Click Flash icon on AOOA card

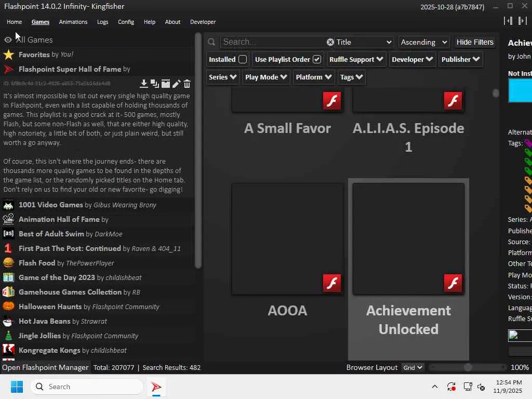click(x=332, y=283)
